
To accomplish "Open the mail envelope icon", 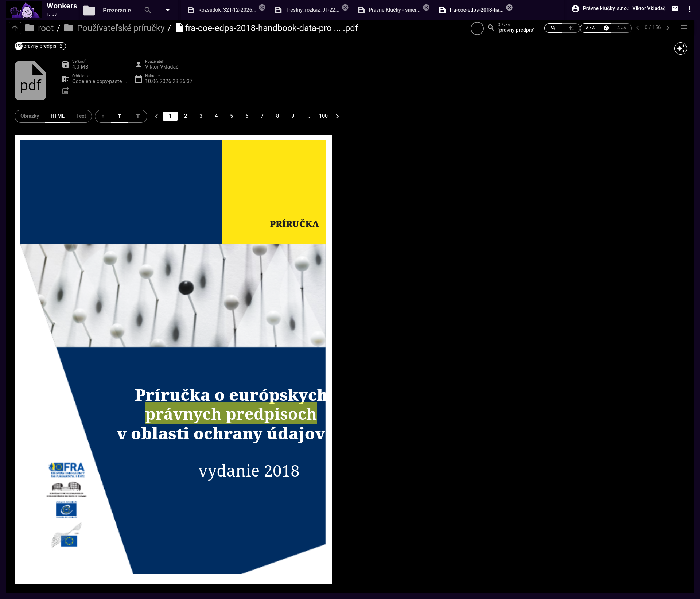I will [675, 8].
